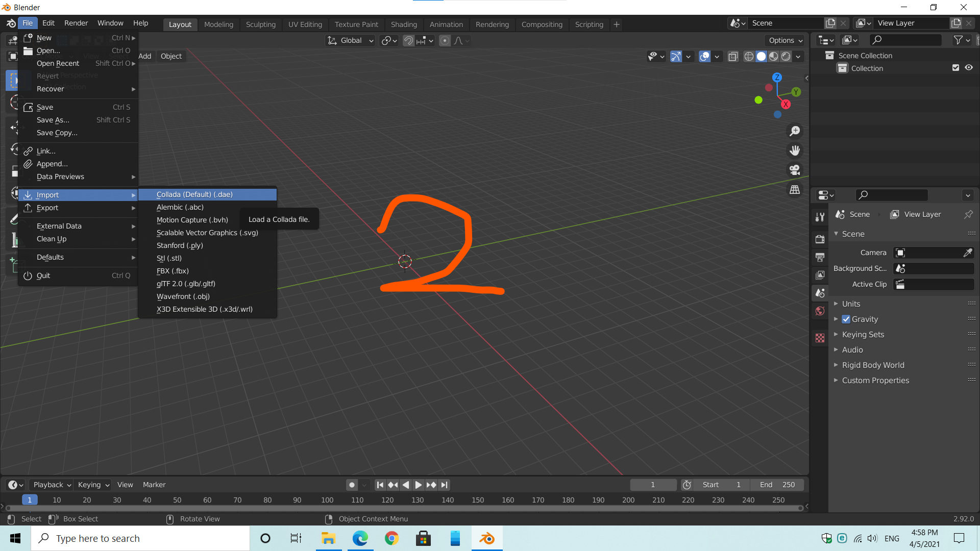Click the Start frame value field
This screenshot has height=551, width=980.
(x=722, y=485)
